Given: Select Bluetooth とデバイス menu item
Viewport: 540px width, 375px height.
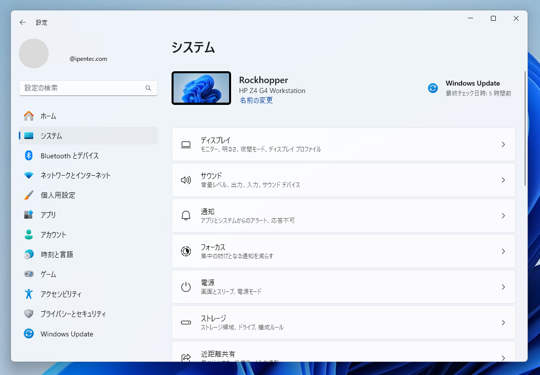Looking at the screenshot, I should 88,156.
